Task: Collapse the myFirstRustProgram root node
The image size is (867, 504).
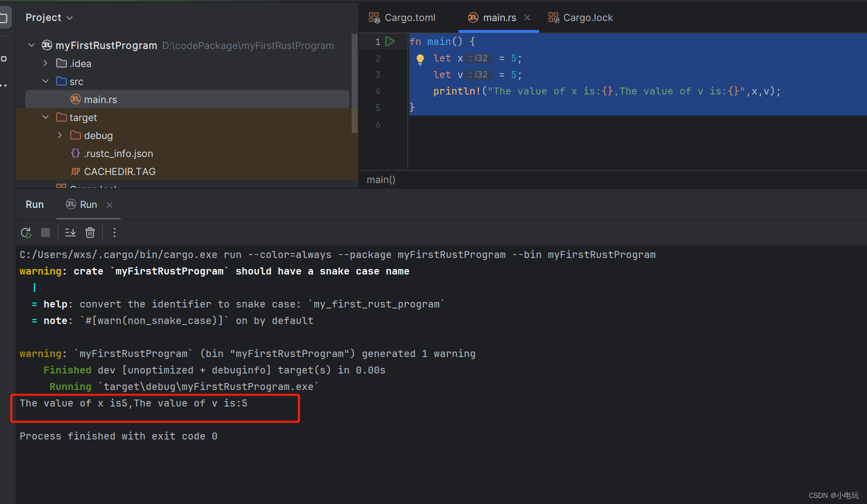Action: [32, 45]
